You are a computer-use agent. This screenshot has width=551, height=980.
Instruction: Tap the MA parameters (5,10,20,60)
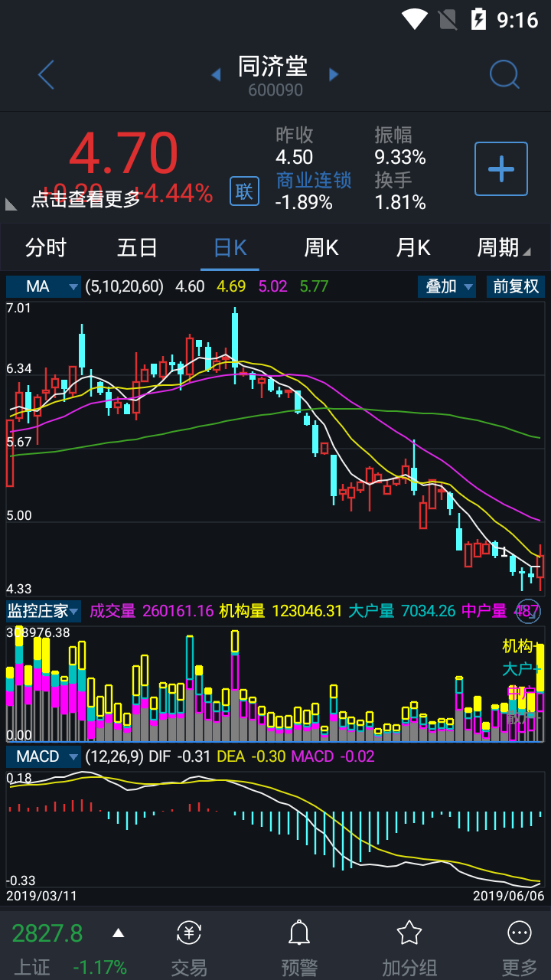[125, 286]
